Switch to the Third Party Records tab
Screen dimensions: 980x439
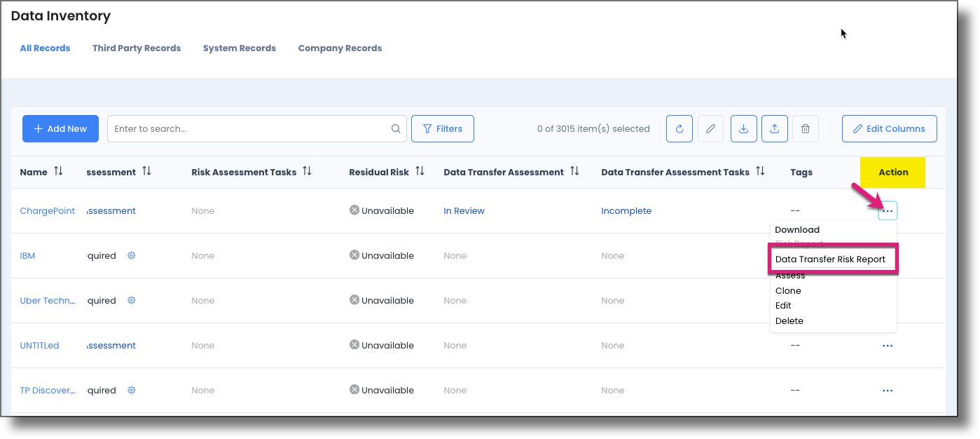tap(136, 48)
